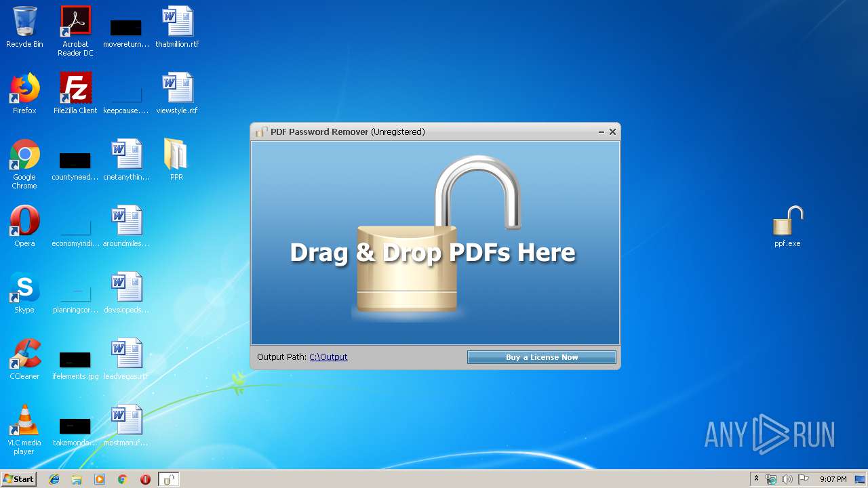Close the PDF Password Remover window
The image size is (868, 488).
(x=613, y=132)
